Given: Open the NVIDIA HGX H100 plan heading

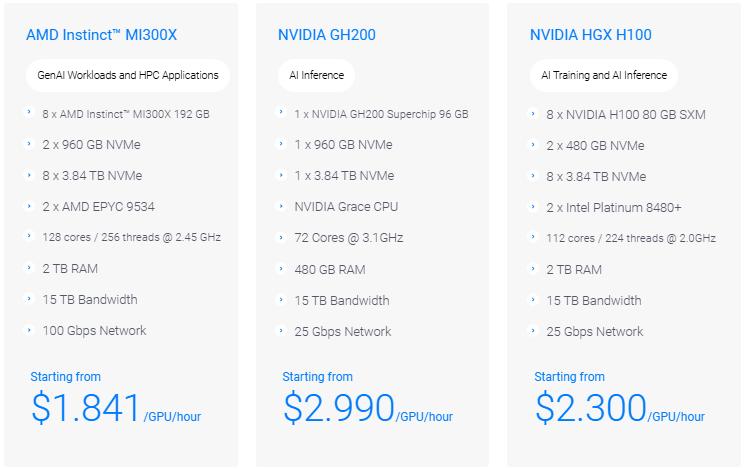Looking at the screenshot, I should [591, 35].
